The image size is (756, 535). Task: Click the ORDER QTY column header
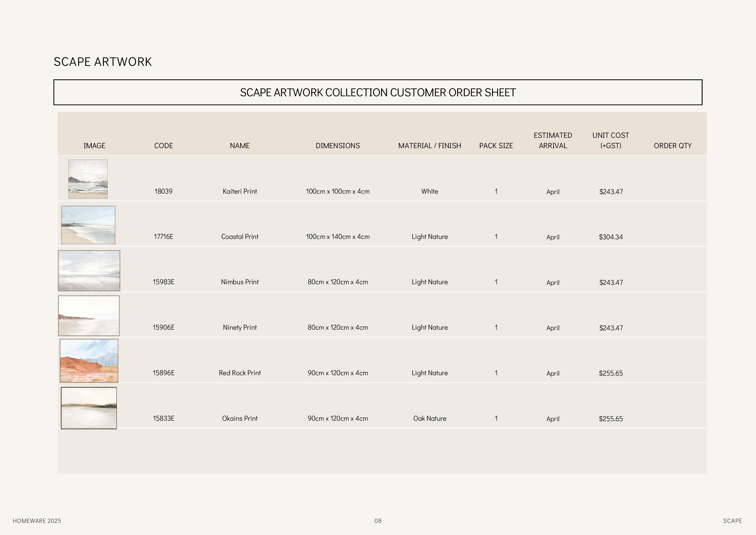coord(672,146)
